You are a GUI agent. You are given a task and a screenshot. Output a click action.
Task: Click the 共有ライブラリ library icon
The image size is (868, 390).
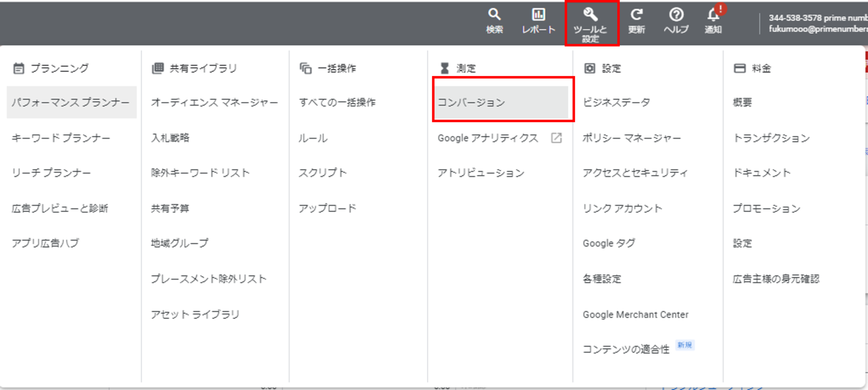coord(157,68)
